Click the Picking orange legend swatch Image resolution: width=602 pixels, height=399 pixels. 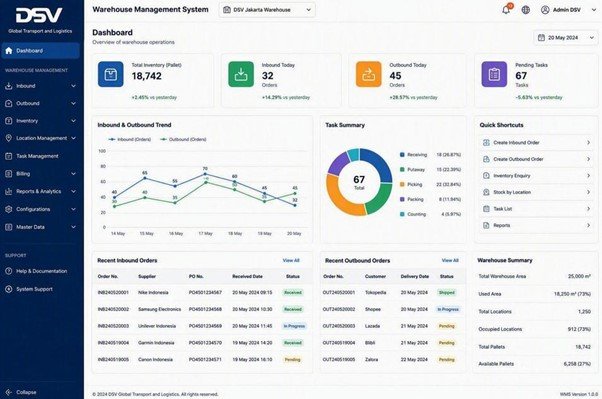tap(402, 184)
